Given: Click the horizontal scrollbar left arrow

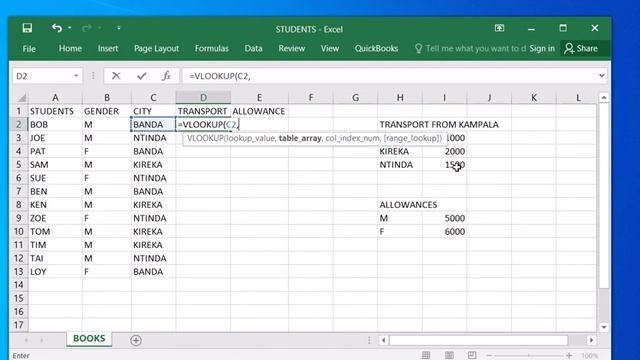Looking at the screenshot, I should tap(383, 340).
